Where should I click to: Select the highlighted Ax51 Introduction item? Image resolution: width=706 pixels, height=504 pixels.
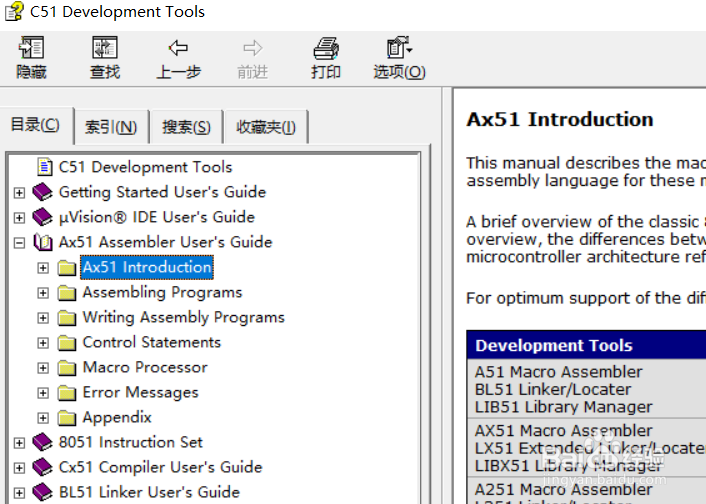click(x=147, y=267)
